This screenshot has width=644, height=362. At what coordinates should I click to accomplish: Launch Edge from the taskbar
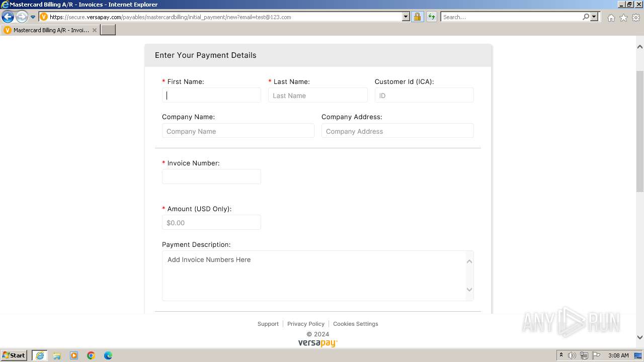coord(108,355)
